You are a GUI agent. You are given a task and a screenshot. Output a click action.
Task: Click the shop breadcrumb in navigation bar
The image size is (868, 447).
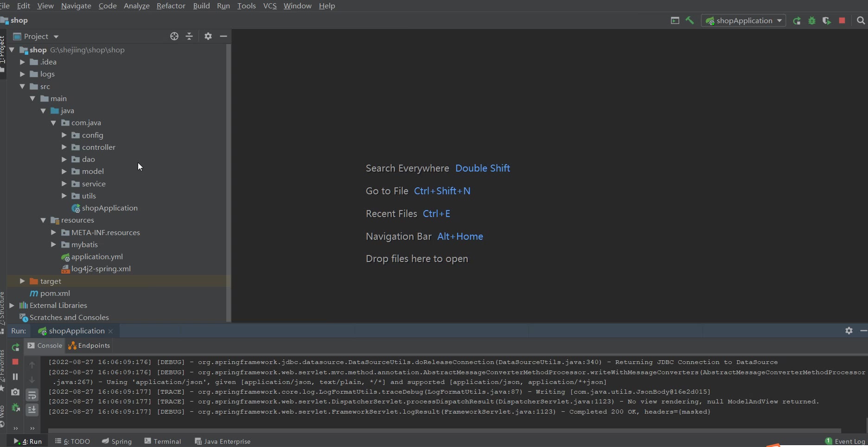[14, 20]
